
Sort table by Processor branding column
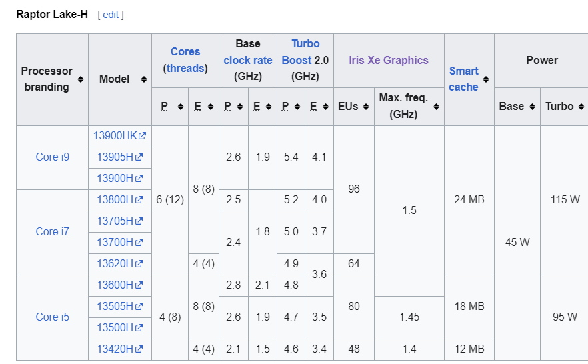(x=81, y=79)
